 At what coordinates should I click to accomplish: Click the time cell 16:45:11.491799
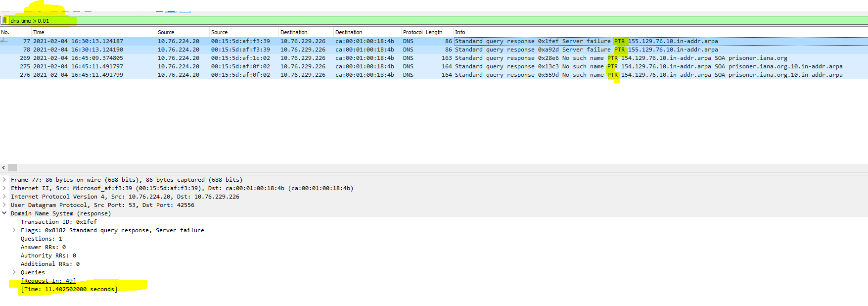pos(78,75)
